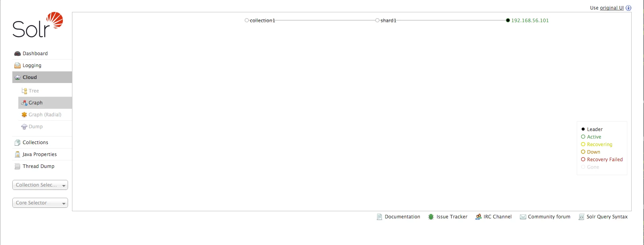Click the yellow Recovering legend circle
Image resolution: width=644 pixels, height=245 pixels.
(583, 144)
